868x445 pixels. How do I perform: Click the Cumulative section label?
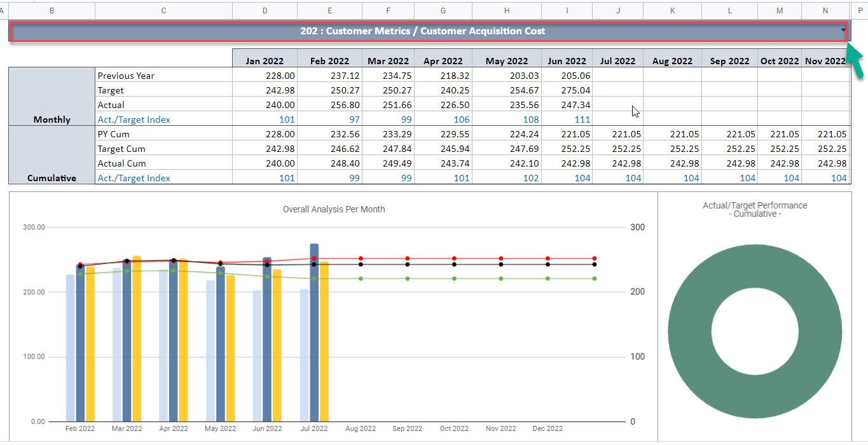tap(52, 178)
